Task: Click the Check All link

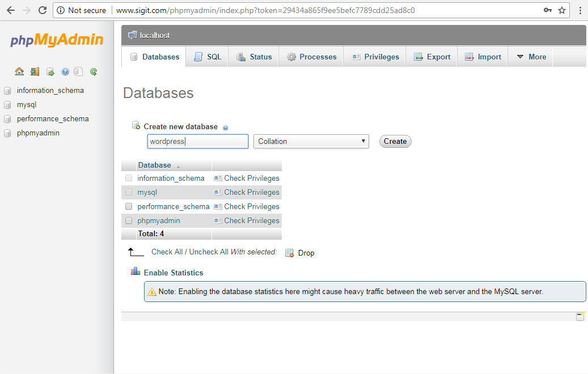Action: 167,252
